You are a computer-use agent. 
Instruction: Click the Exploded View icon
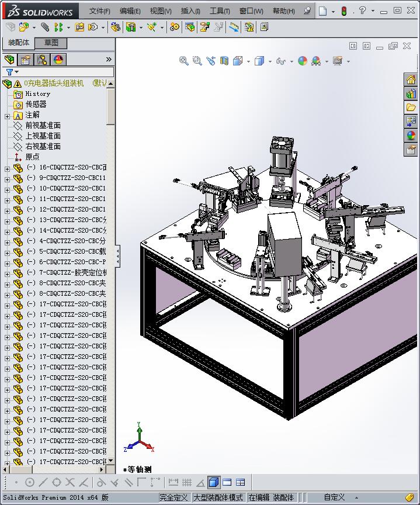(x=204, y=27)
